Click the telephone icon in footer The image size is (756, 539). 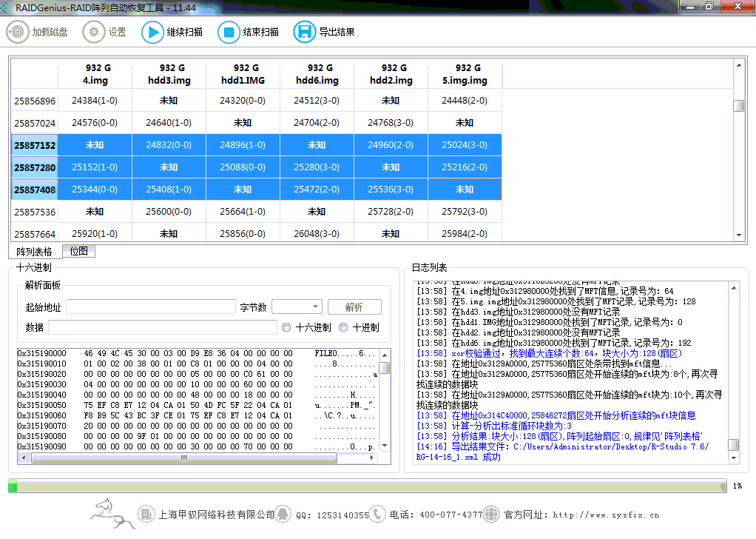coord(377,514)
